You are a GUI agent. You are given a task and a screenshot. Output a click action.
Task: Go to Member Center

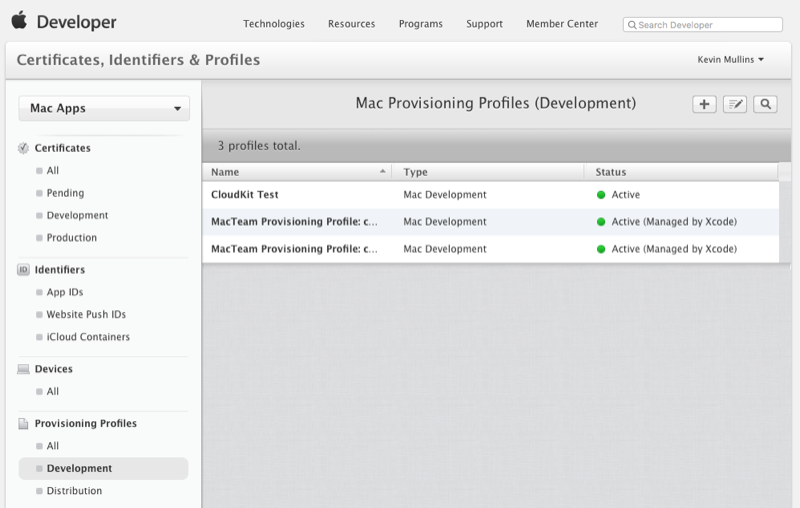click(x=562, y=23)
